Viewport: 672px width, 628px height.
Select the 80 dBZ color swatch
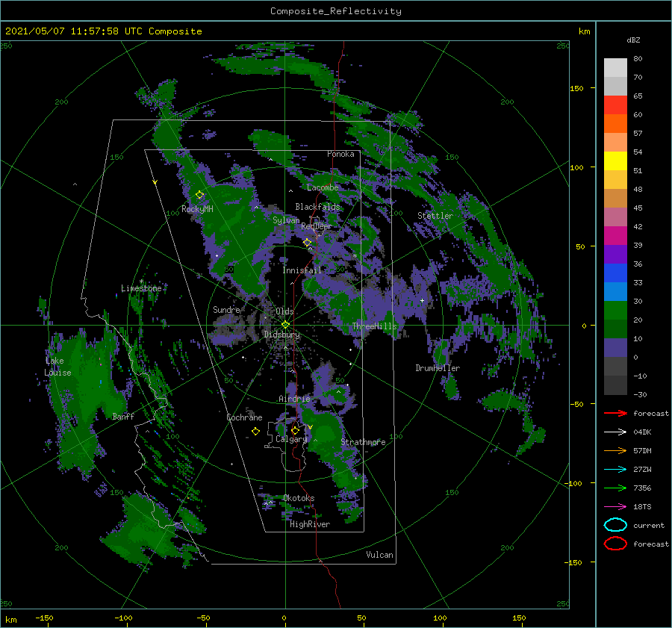click(x=615, y=67)
